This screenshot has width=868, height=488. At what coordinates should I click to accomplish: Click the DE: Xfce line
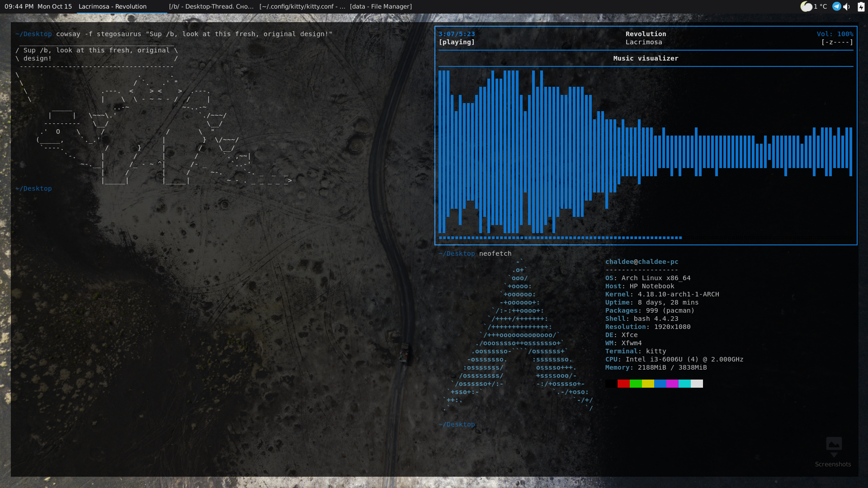pyautogui.click(x=621, y=335)
